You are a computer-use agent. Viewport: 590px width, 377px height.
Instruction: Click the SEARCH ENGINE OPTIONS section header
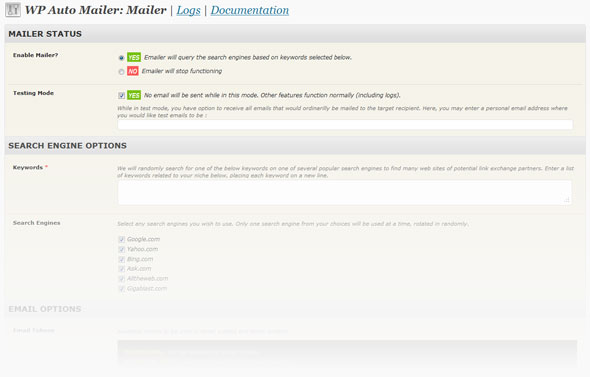(x=295, y=146)
